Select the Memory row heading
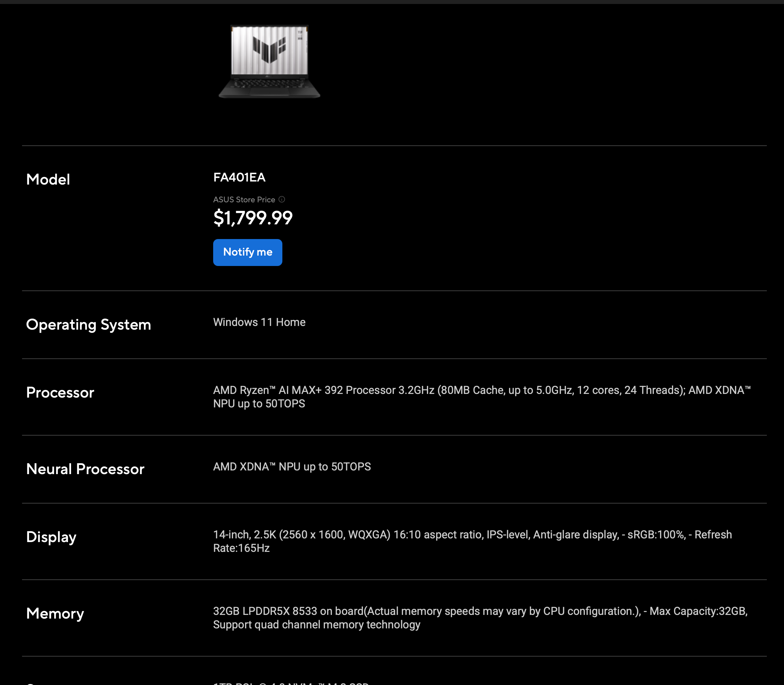 (55, 613)
